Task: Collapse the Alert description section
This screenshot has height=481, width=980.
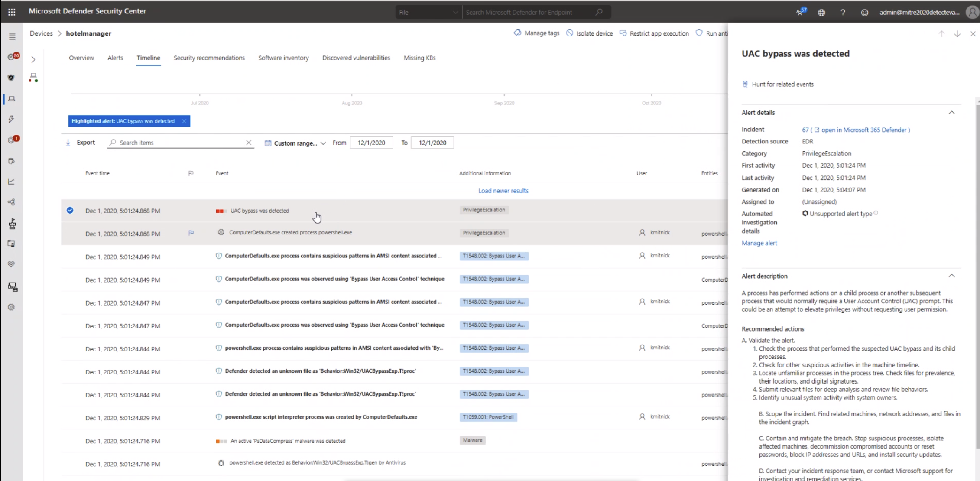Action: click(x=951, y=276)
